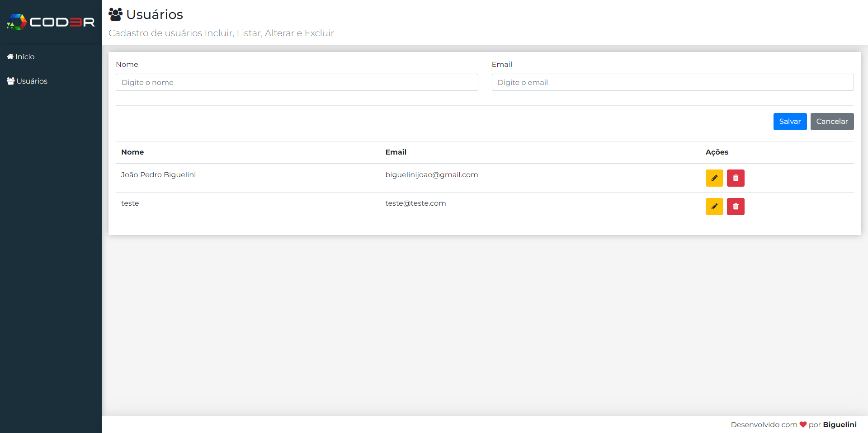Click the heart icon in the footer
Image resolution: width=868 pixels, height=433 pixels.
pyautogui.click(x=803, y=424)
